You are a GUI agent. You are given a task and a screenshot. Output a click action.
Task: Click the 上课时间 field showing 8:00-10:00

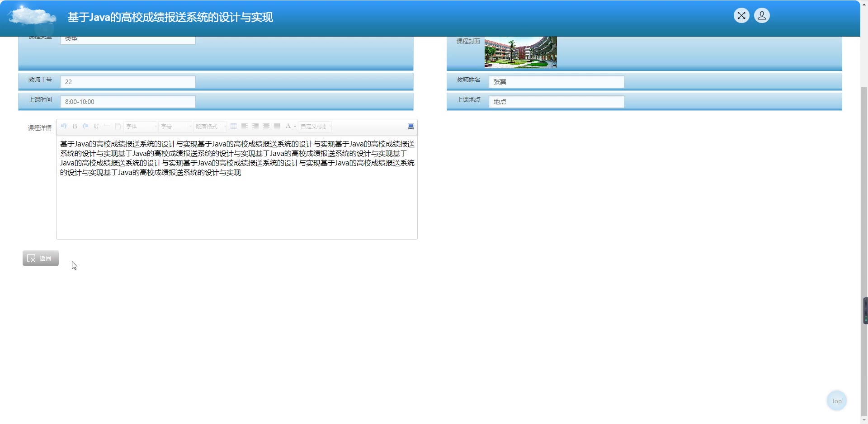[128, 102]
